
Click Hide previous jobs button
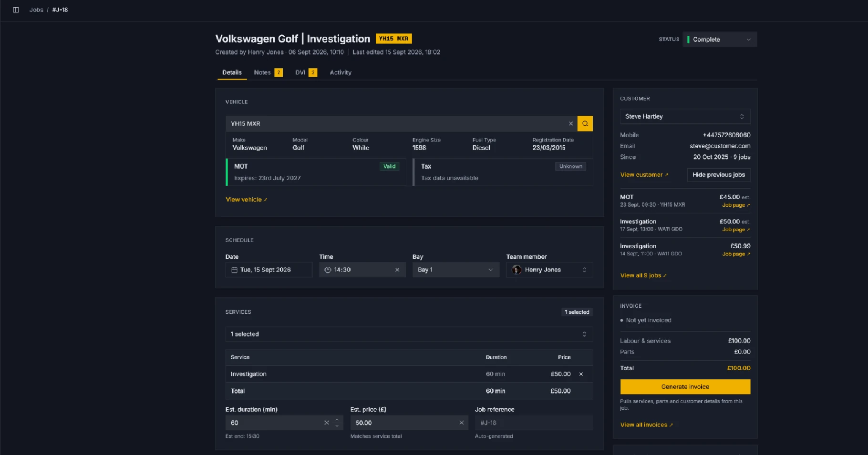(x=718, y=175)
